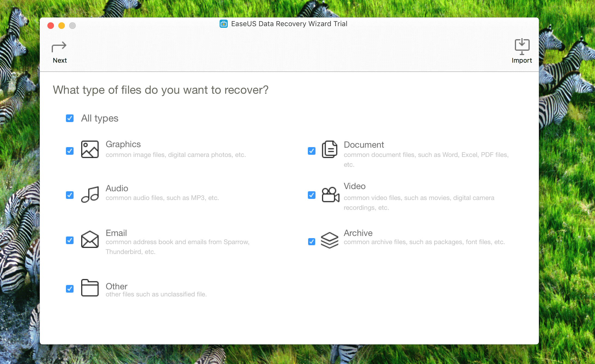The height and width of the screenshot is (364, 595).
Task: Click the Archive stacked layers icon
Action: pos(329,240)
